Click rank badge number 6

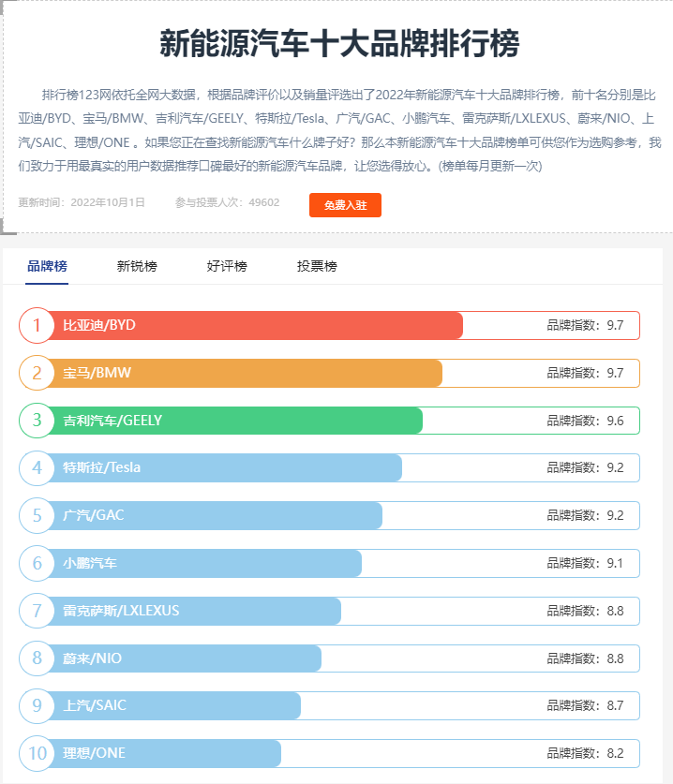pos(37,564)
